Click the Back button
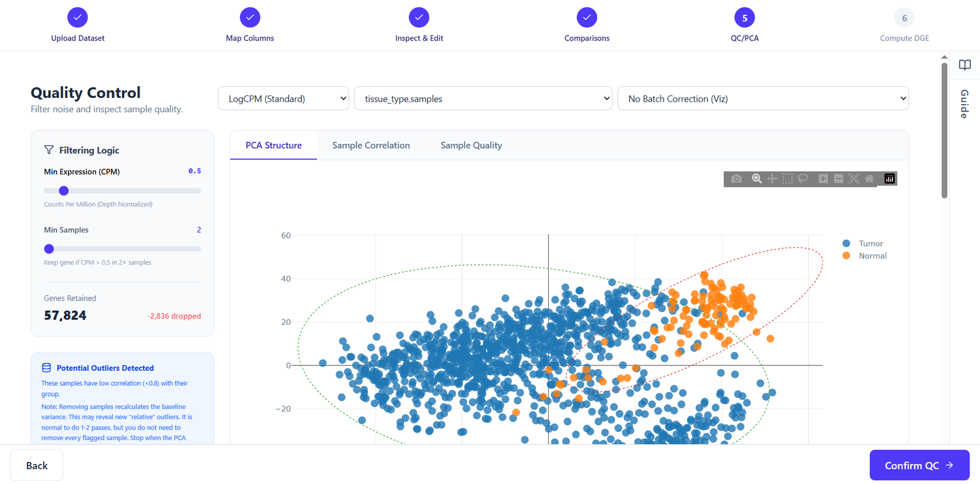The width and height of the screenshot is (980, 484). 37,466
